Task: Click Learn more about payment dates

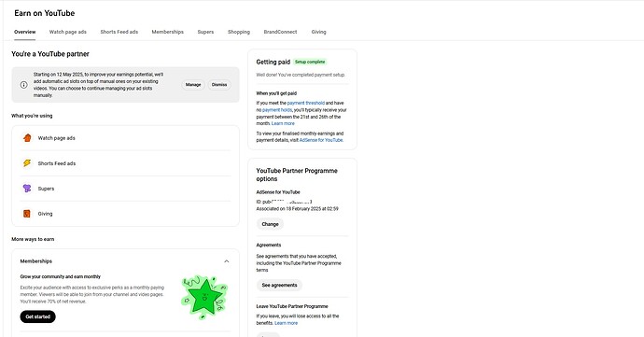Action: 283,123
